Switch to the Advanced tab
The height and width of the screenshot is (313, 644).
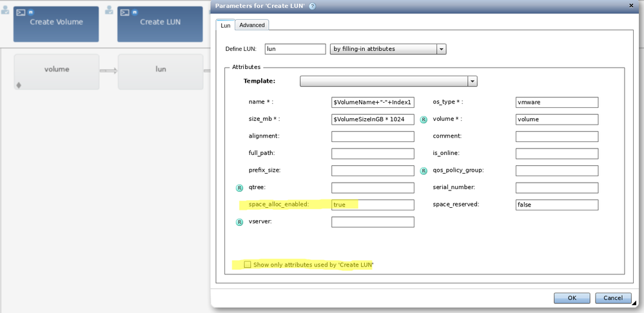(252, 25)
